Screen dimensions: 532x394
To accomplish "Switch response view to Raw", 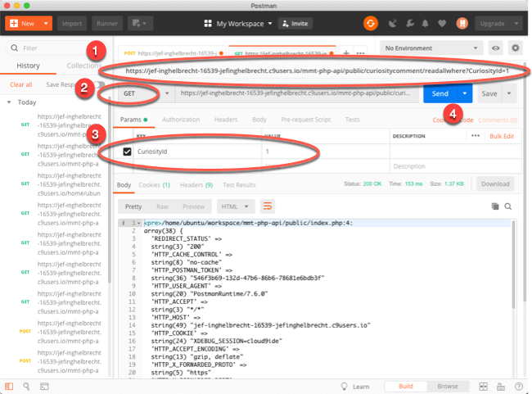I will pos(162,206).
